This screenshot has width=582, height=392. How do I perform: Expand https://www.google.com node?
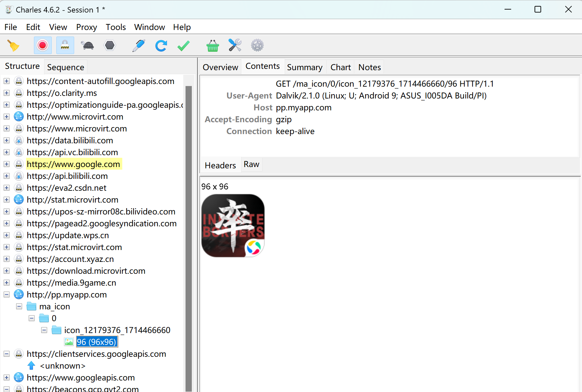pyautogui.click(x=7, y=164)
